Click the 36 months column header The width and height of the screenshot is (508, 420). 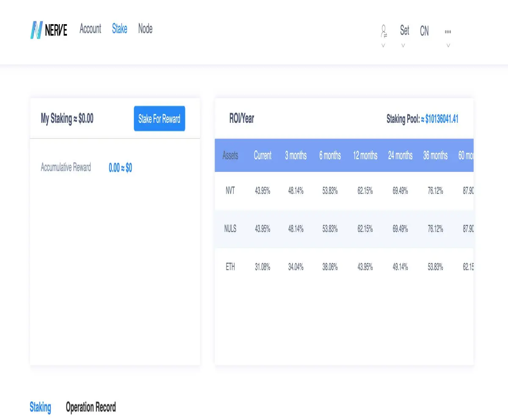point(435,155)
